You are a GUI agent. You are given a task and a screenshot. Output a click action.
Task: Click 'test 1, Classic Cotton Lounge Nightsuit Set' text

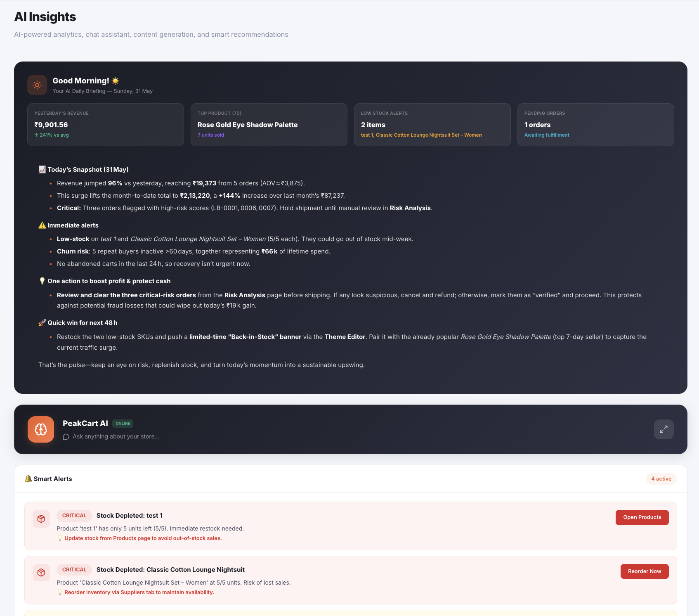[x=421, y=135]
